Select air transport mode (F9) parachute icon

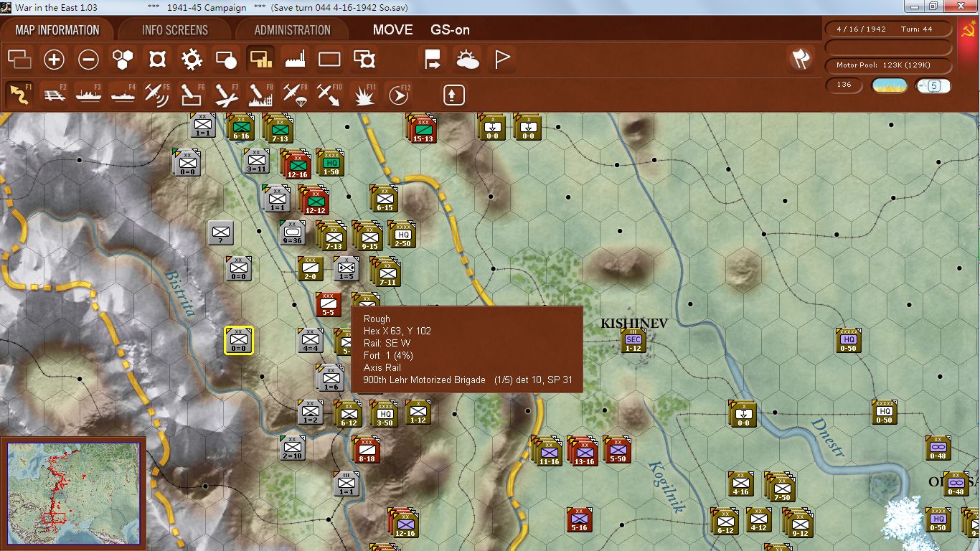click(295, 94)
